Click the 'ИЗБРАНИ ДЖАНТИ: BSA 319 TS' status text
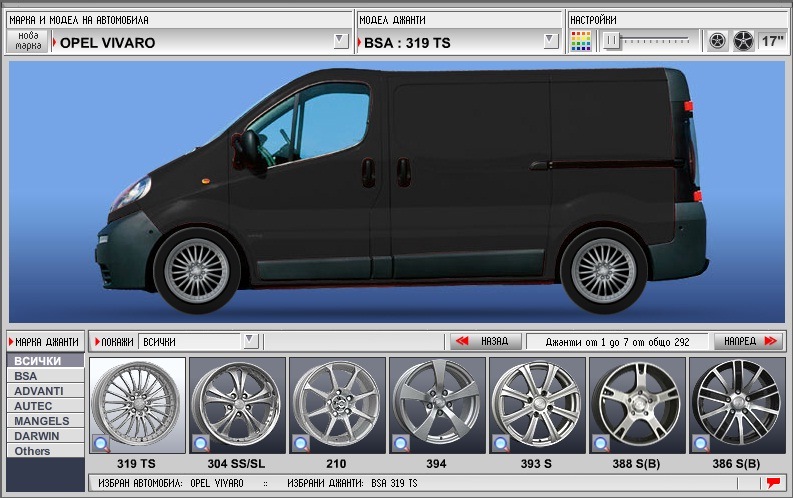This screenshot has width=793, height=498. click(x=353, y=483)
